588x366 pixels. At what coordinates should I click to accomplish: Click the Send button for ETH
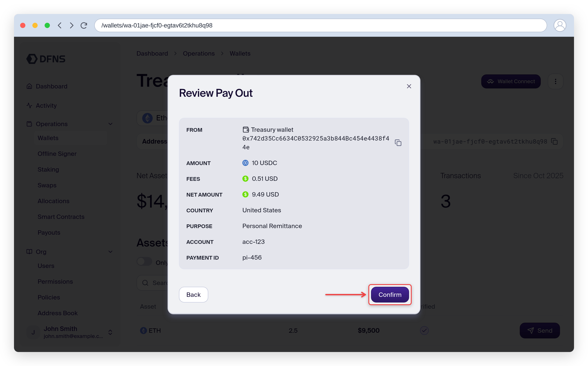pos(540,330)
